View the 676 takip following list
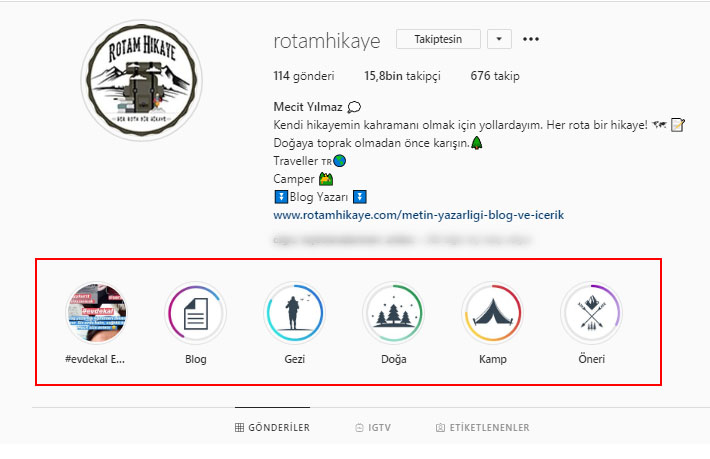This screenshot has width=710, height=459. click(495, 76)
